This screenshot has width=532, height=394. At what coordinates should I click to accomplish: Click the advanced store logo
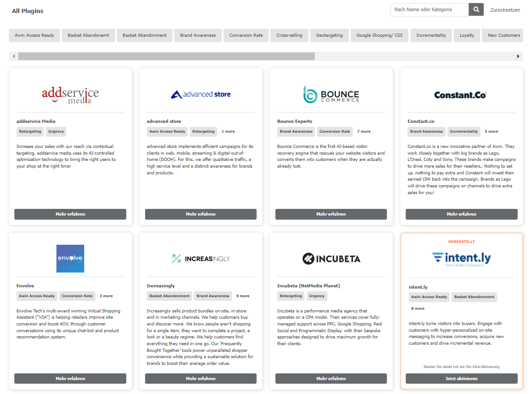click(201, 94)
